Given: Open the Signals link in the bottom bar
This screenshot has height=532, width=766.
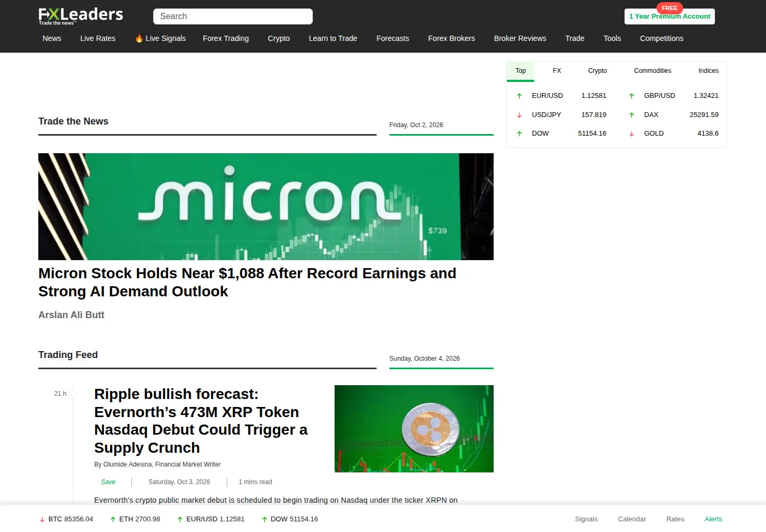Looking at the screenshot, I should click(586, 519).
